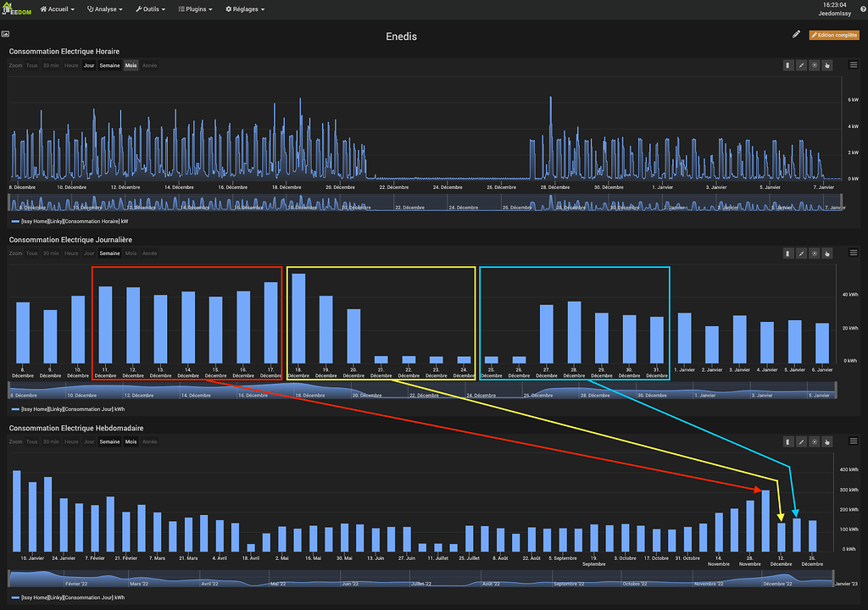868x610 pixels.
Task: Click the image icon under the Jeedom logo
Action: pyautogui.click(x=5, y=35)
